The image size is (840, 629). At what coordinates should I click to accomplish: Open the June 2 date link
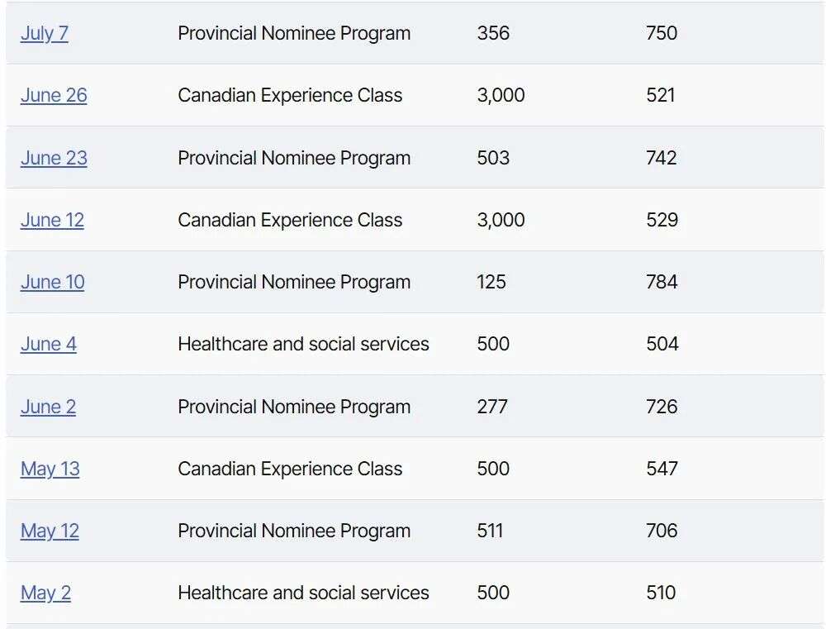pyautogui.click(x=48, y=407)
